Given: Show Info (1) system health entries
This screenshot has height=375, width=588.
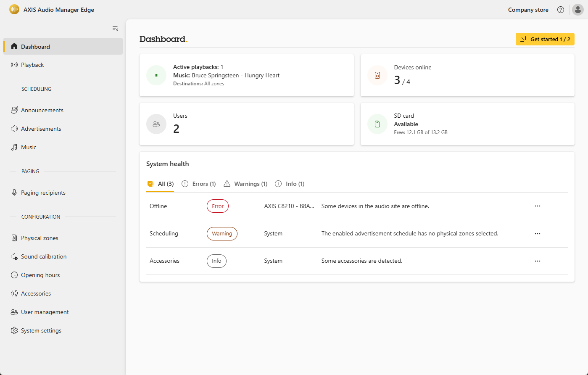Looking at the screenshot, I should tap(290, 184).
